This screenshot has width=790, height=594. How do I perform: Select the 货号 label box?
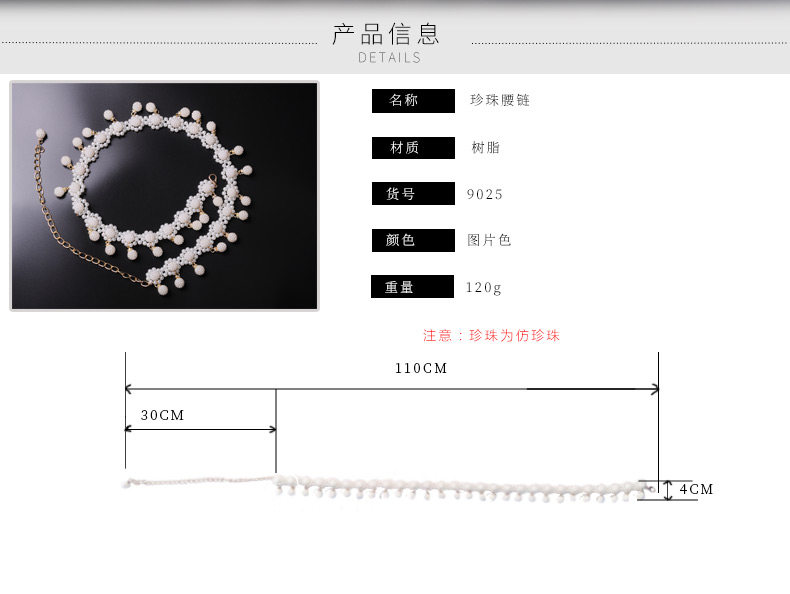(x=413, y=193)
